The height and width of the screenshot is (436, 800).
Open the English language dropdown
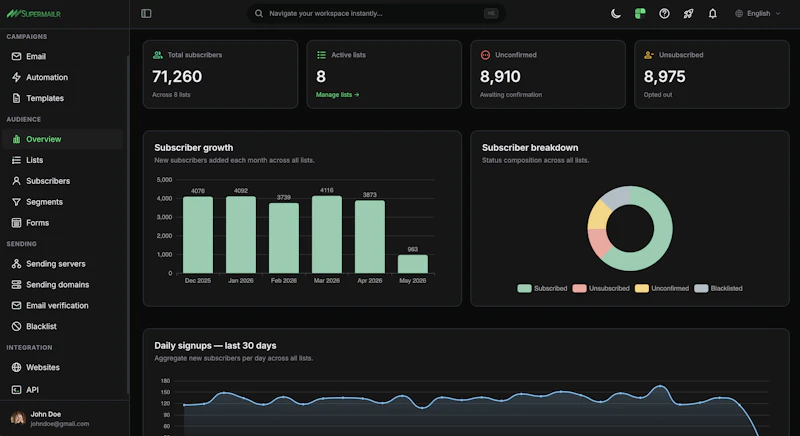tap(758, 13)
